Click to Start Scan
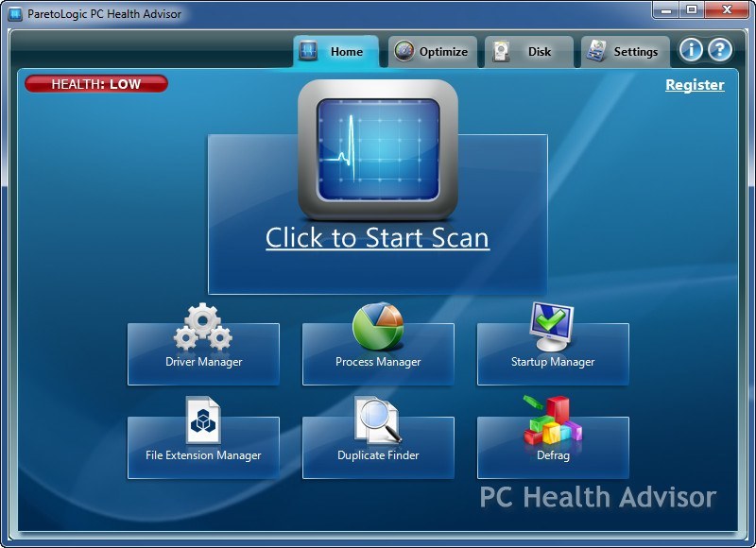756x548 pixels. [x=377, y=237]
